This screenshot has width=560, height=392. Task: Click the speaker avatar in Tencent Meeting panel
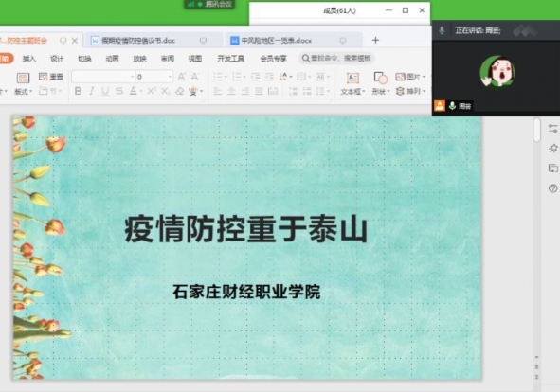[497, 71]
